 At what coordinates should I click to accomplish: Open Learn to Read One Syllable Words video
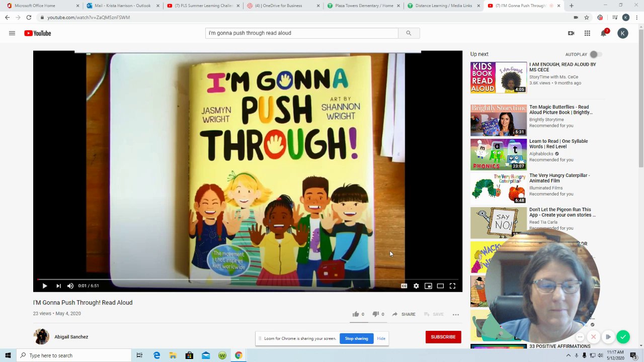coord(558,144)
